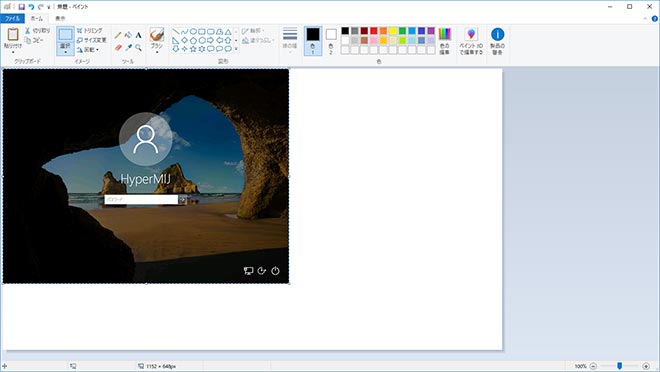Screen dimensions: 660x372
Task: Select the Color picker eyedropper tool
Action: pyautogui.click(x=128, y=48)
